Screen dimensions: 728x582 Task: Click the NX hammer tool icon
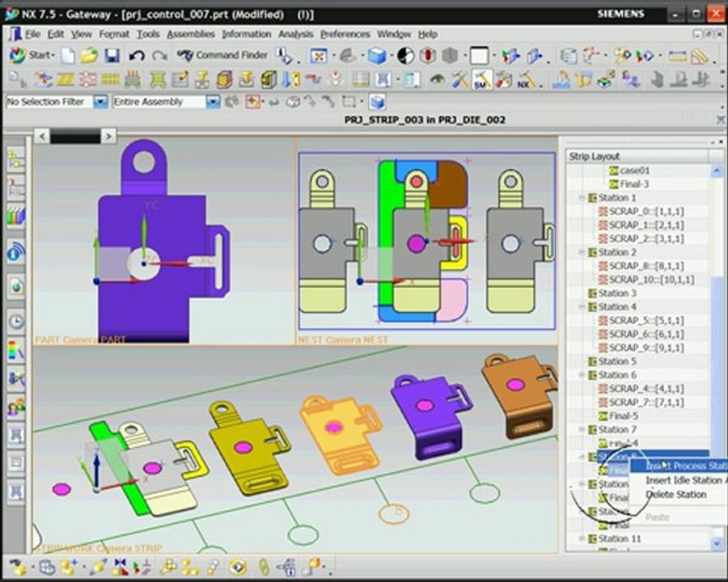click(527, 80)
